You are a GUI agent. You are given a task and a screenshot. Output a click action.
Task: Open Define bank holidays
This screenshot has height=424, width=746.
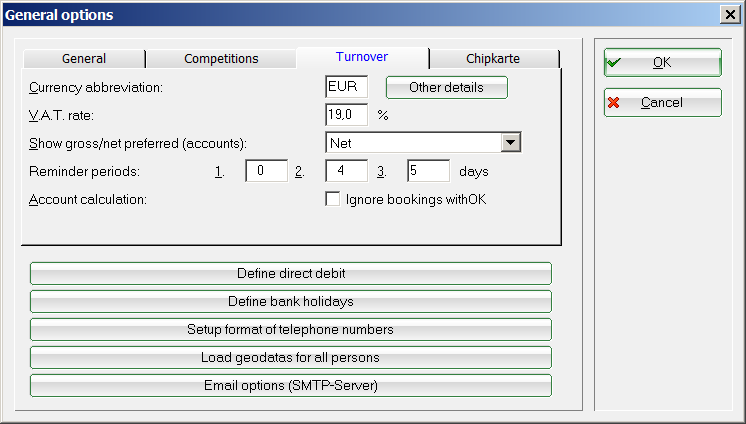(x=291, y=301)
